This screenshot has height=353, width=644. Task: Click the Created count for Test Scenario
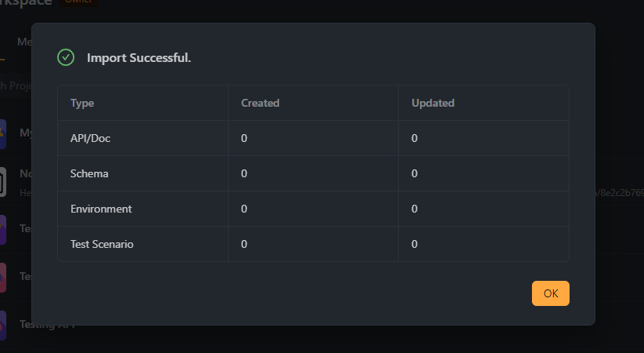coord(244,245)
